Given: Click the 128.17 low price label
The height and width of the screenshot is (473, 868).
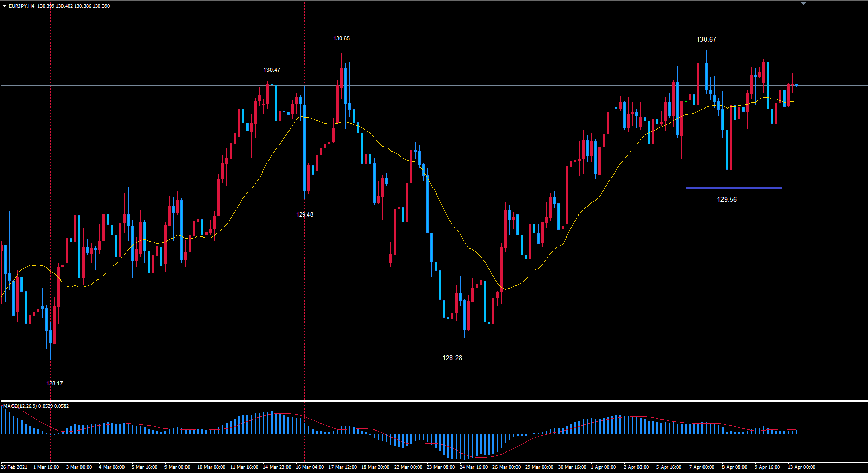Looking at the screenshot, I should pos(54,383).
